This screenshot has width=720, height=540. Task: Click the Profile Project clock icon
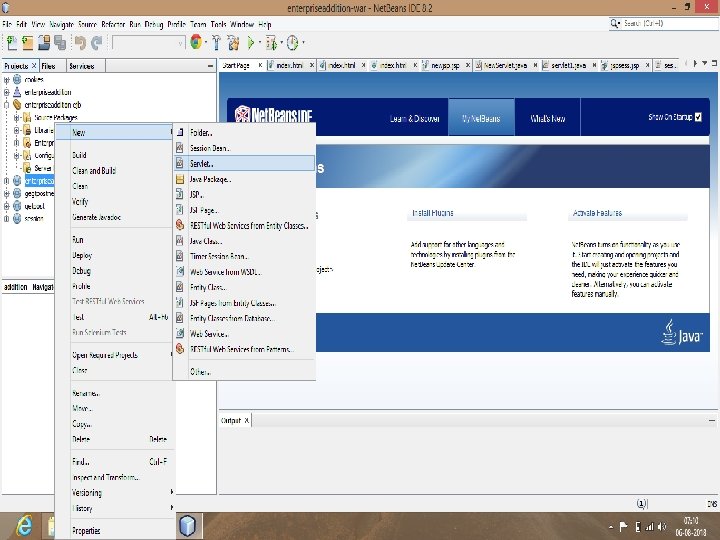click(x=292, y=43)
